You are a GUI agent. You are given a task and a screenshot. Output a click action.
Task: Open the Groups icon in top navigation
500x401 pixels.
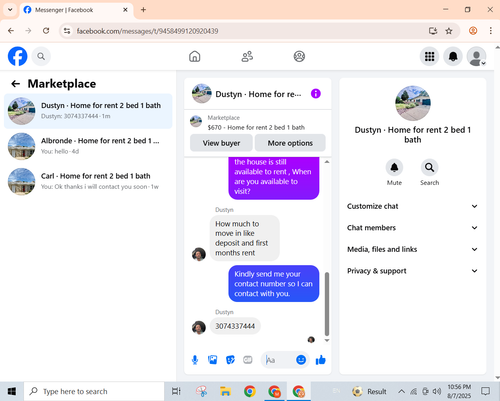tap(299, 56)
